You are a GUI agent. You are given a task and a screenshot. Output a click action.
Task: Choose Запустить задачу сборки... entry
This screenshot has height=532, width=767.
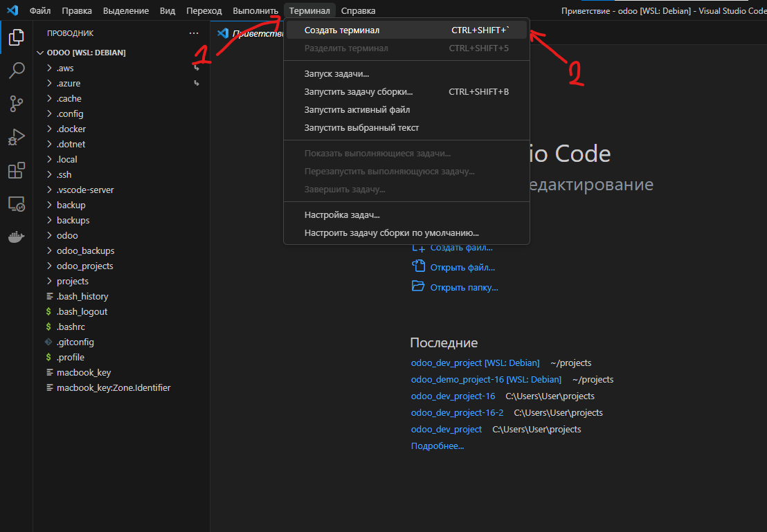406,91
